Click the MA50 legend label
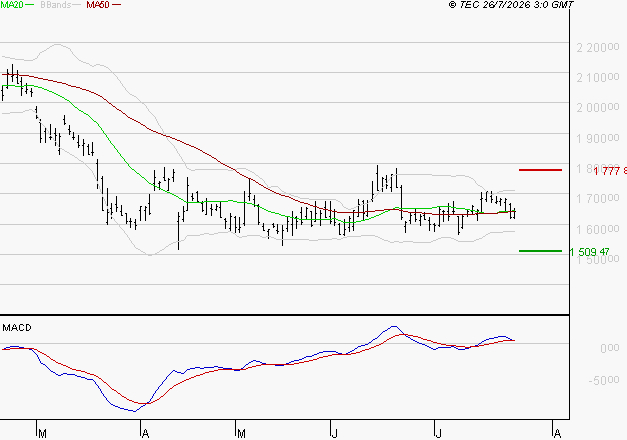Viewport: 627px width, 440px height. click(x=98, y=5)
